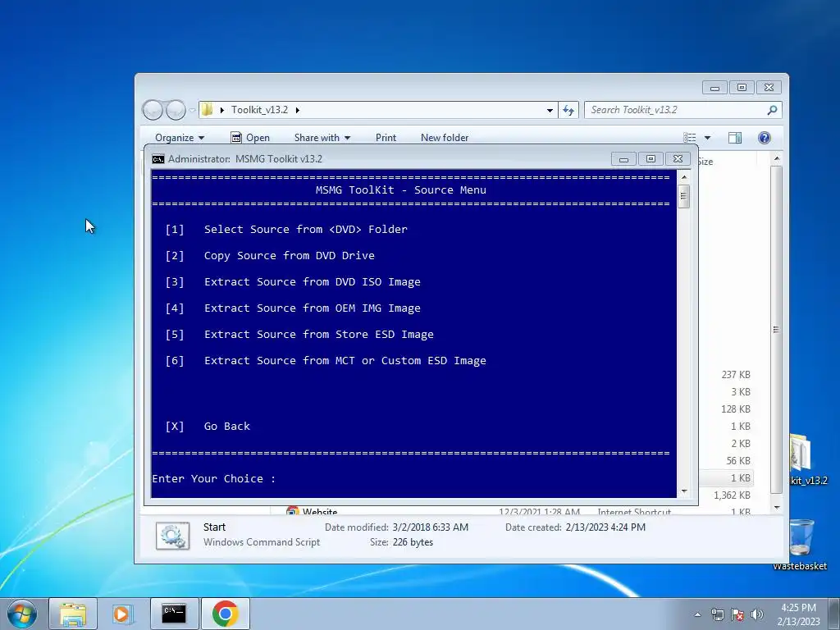Viewport: 840px width, 630px height.
Task: Open the Windows Start menu orb
Action: point(22,614)
